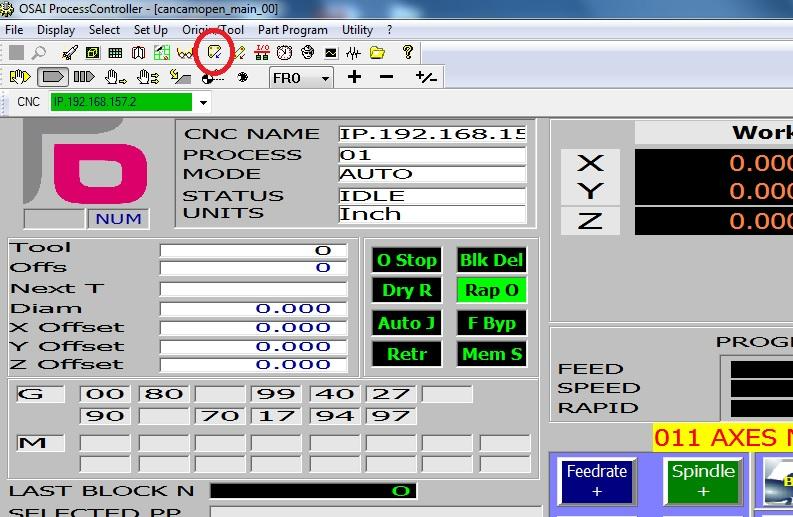Click the LAST BLOCK N black value field
The height and width of the screenshot is (517, 793).
coord(313,491)
